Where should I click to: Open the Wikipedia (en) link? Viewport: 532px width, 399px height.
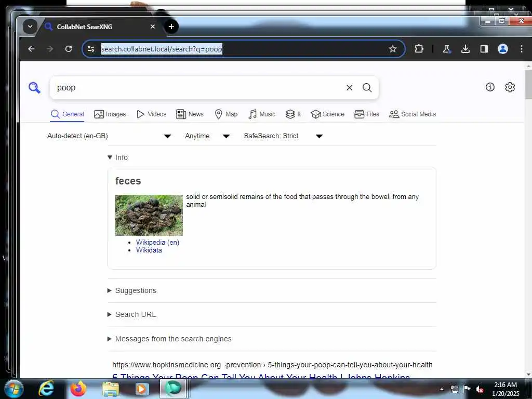(157, 242)
